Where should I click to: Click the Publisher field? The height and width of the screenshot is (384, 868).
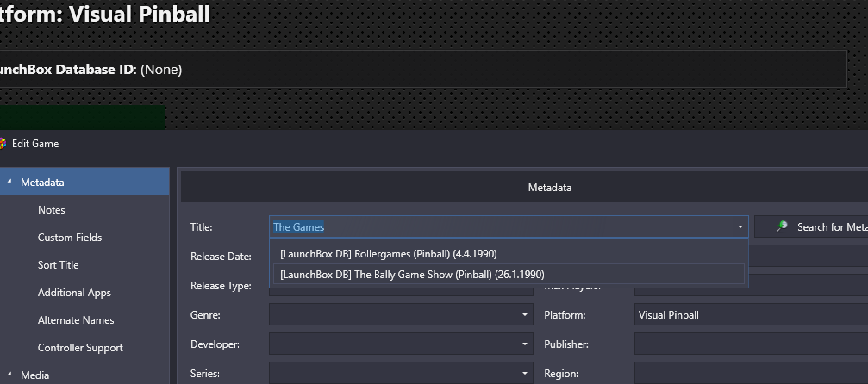coord(751,344)
